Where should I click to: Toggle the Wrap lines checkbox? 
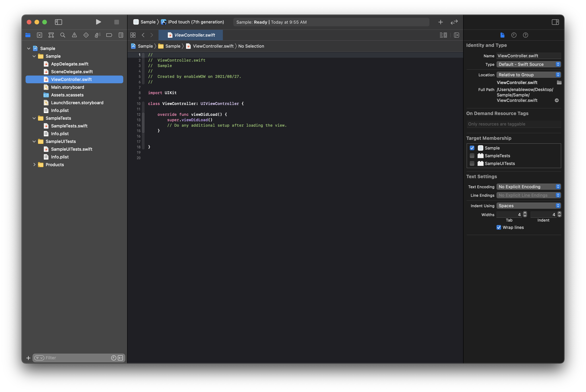coord(499,227)
